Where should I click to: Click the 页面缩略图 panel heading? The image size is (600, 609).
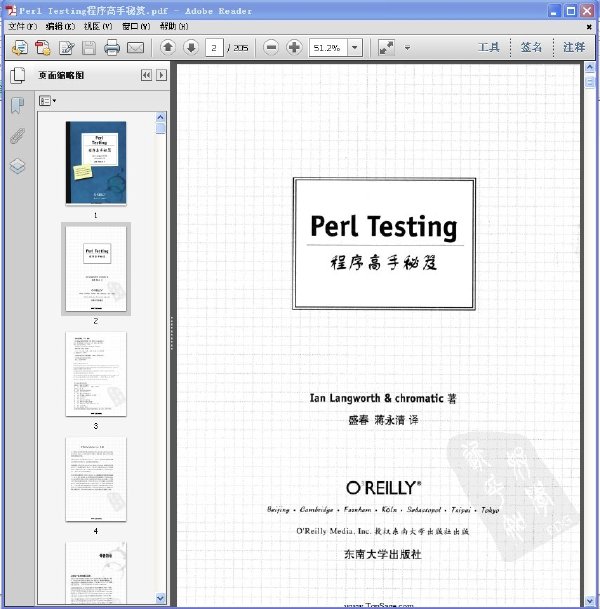point(61,75)
